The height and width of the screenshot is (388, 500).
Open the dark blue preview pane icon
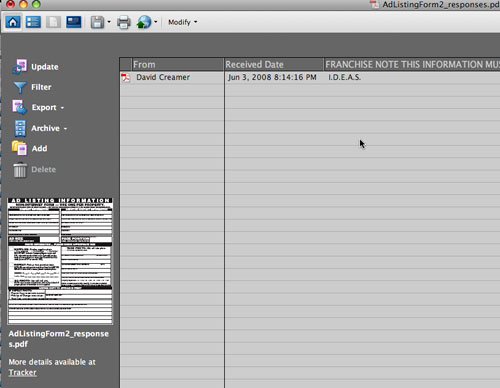(x=74, y=22)
